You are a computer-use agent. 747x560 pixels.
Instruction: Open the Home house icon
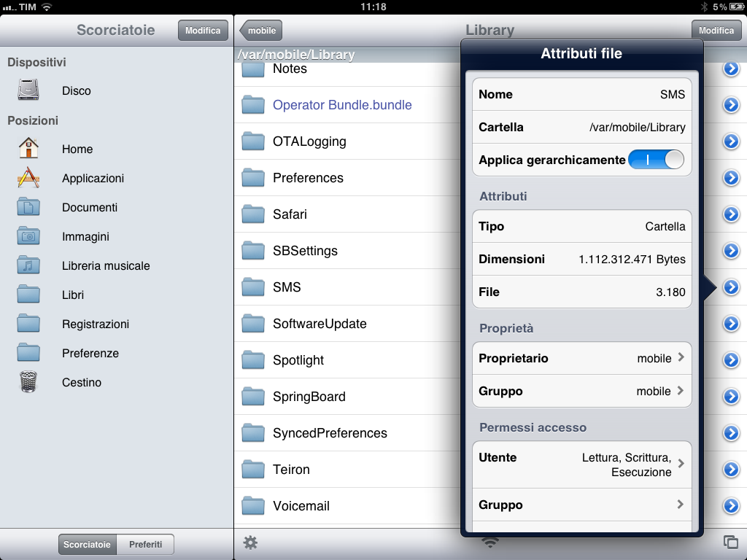coord(28,149)
